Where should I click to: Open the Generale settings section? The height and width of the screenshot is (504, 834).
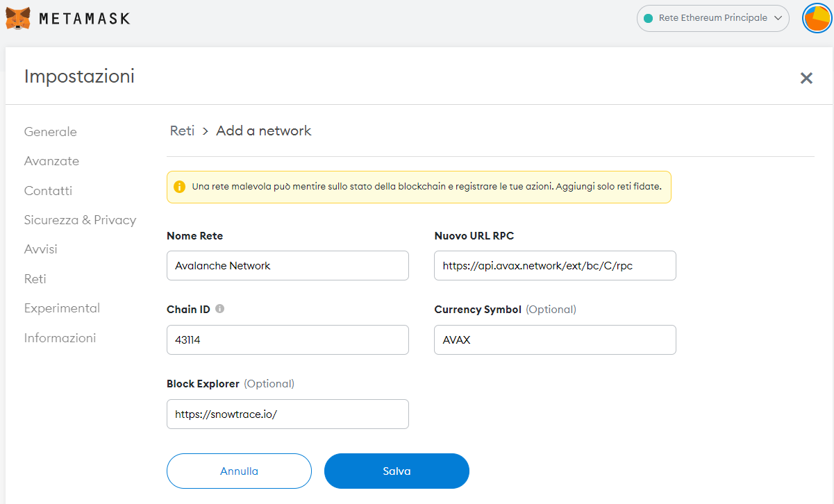point(51,132)
